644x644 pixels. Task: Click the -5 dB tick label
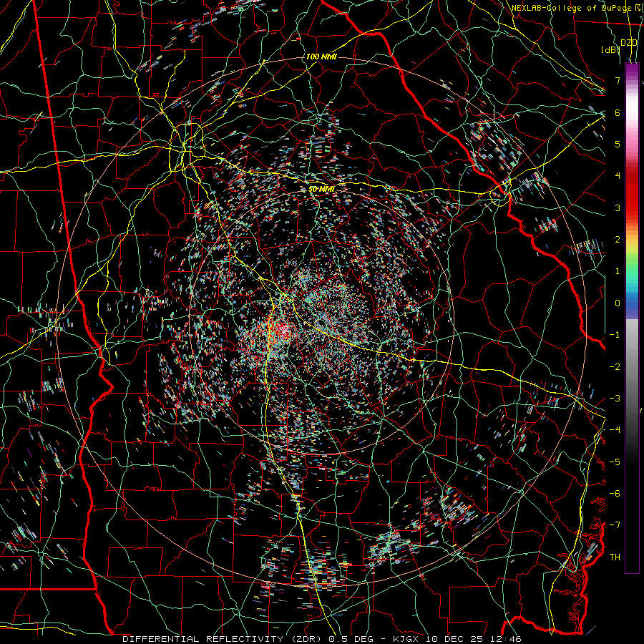[x=615, y=462]
